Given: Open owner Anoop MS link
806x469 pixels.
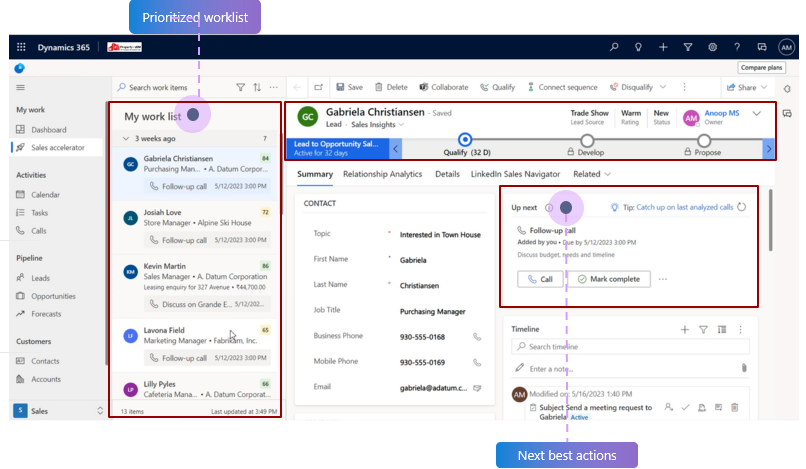Looking at the screenshot, I should (x=722, y=113).
